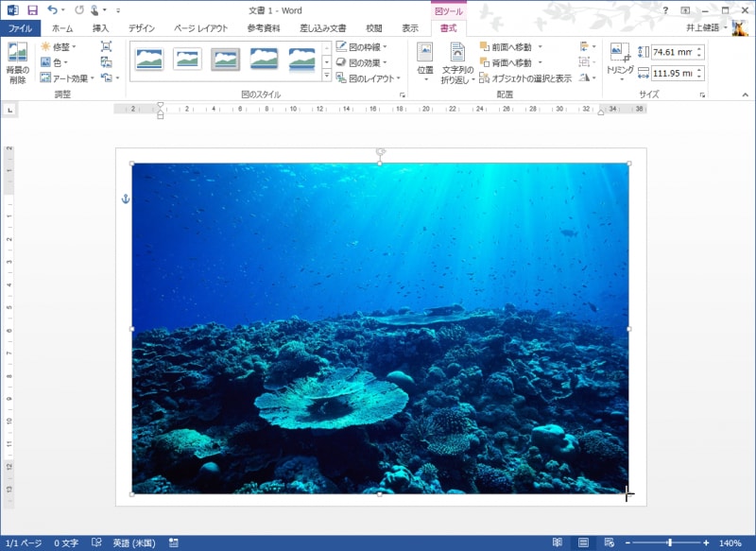Click the proofing check icon in status bar

pyautogui.click(x=96, y=543)
